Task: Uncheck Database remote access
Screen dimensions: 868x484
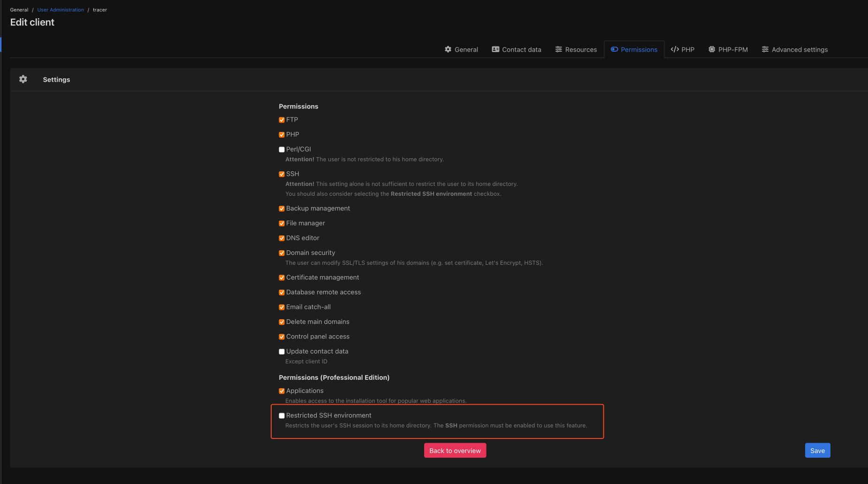Action: point(282,292)
